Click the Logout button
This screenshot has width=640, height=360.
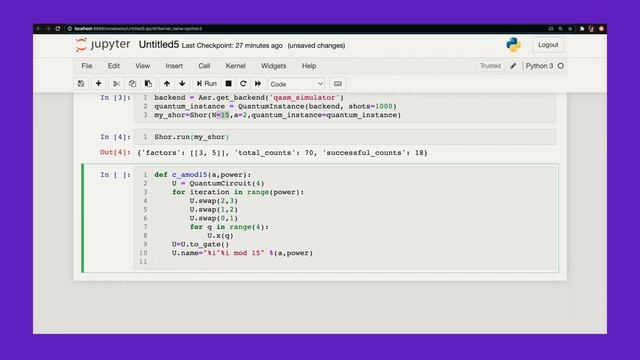pyautogui.click(x=548, y=45)
